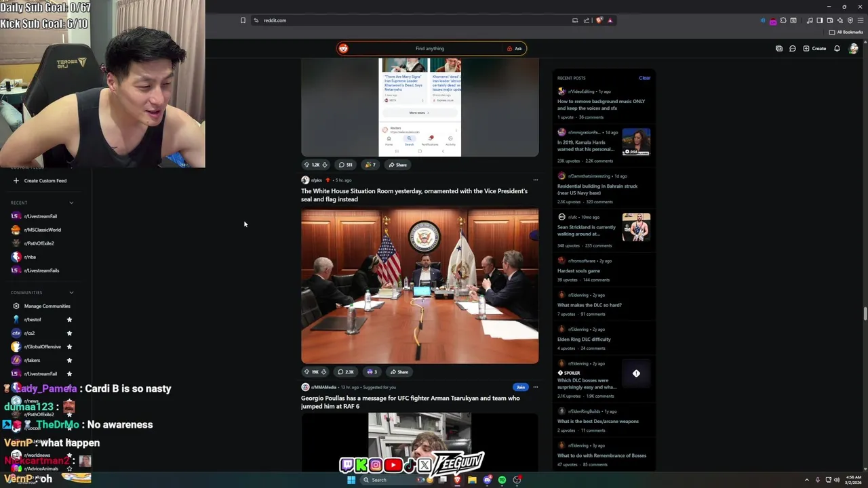Bookmark this page via bookmark icon

point(243,20)
